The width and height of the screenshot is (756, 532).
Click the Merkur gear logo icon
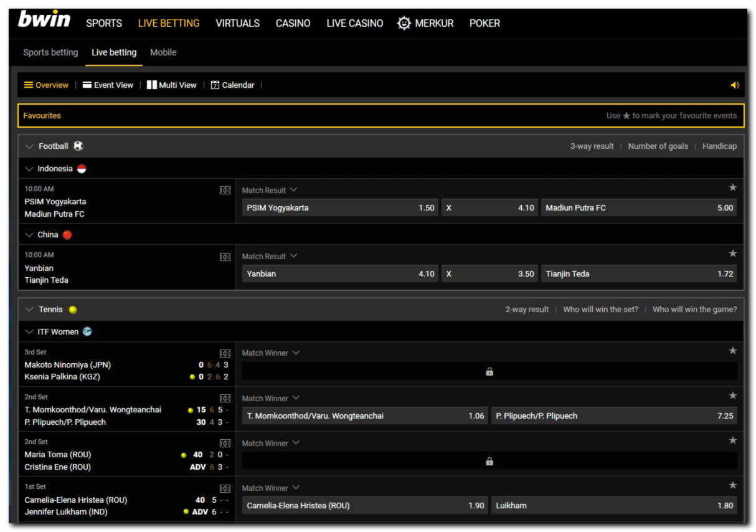[404, 23]
